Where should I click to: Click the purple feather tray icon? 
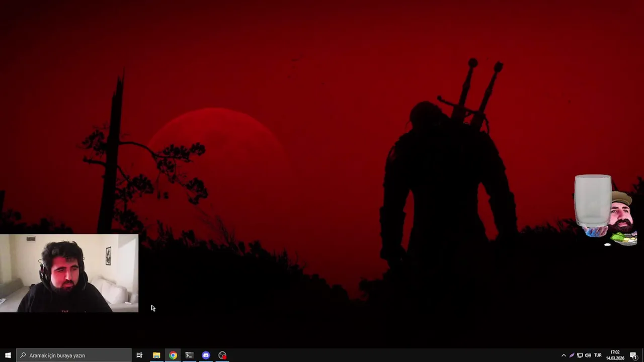[x=572, y=355]
